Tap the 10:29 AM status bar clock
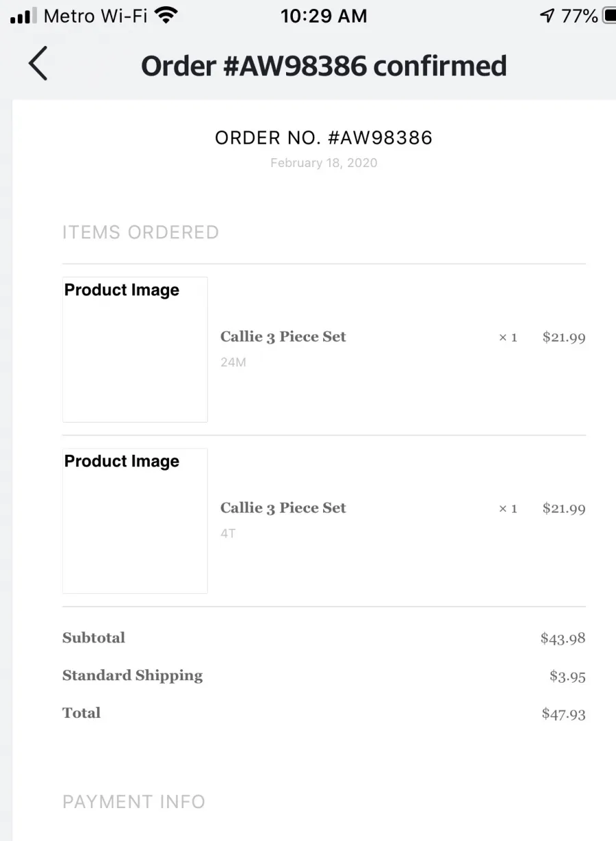The height and width of the screenshot is (841, 616). [324, 16]
